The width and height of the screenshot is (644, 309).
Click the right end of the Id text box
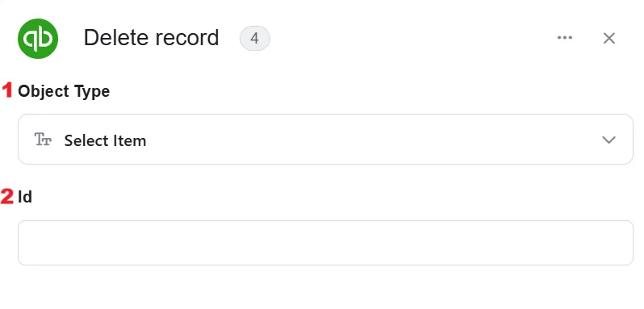click(616, 243)
